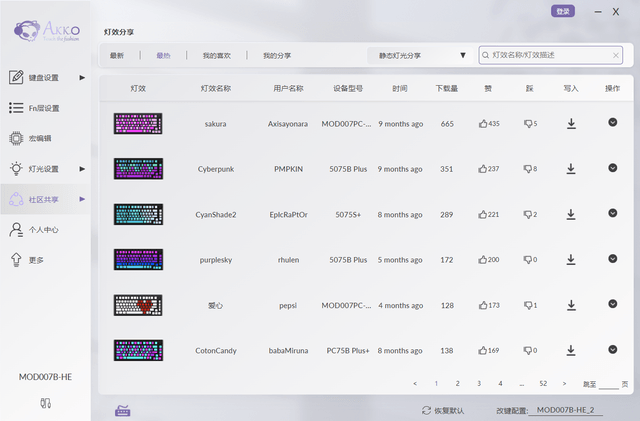Click the keyboard icon at bottom bar
Screen dimensions: 640x421
(x=122, y=410)
